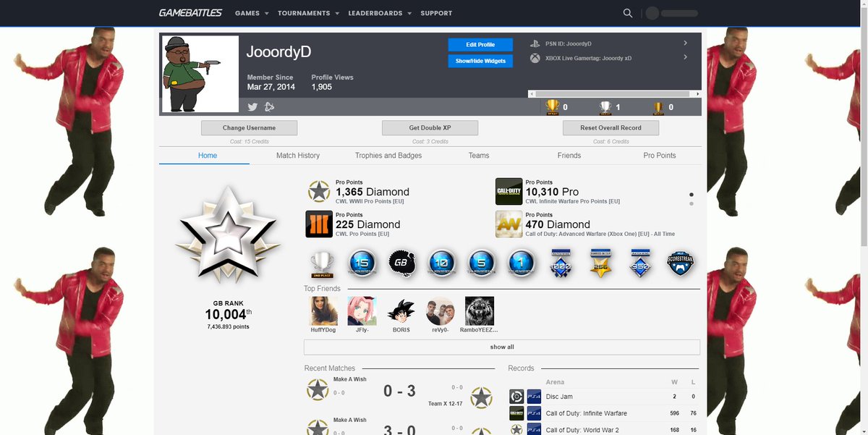Click the large silver star GB rank emblem
The width and height of the screenshot is (868, 435).
coord(229,235)
